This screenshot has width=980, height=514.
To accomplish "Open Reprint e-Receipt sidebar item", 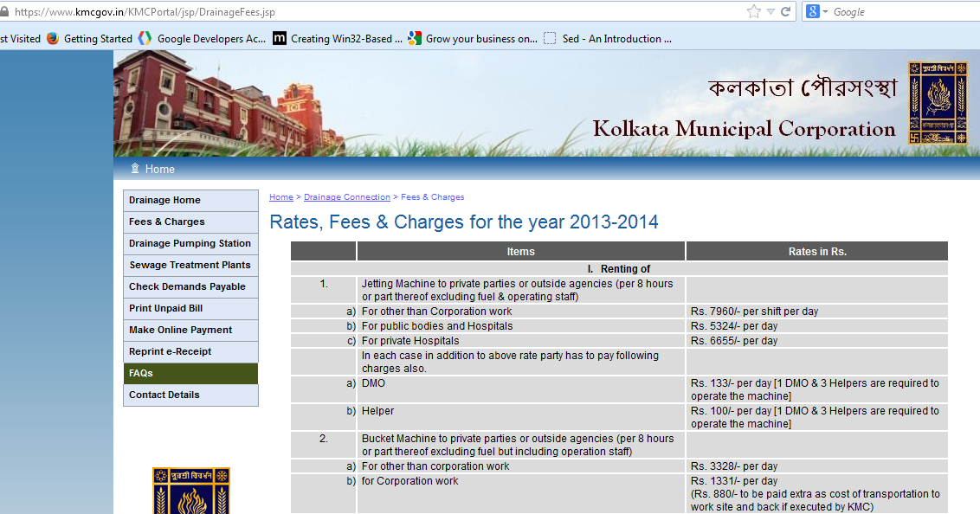I will coord(190,351).
